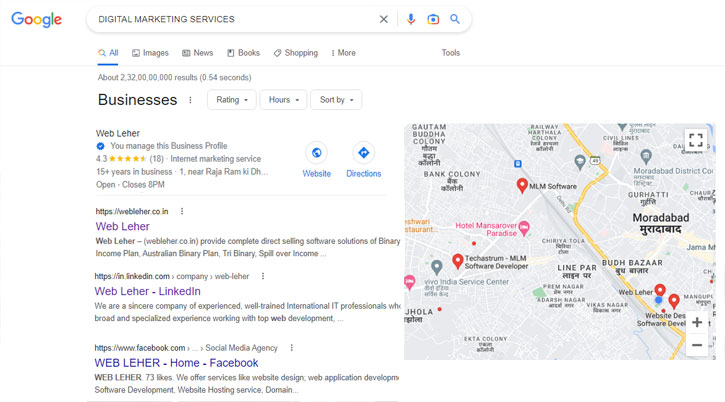The image size is (725, 402).
Task: Click the vivo India Service Center marker
Action: point(436,267)
